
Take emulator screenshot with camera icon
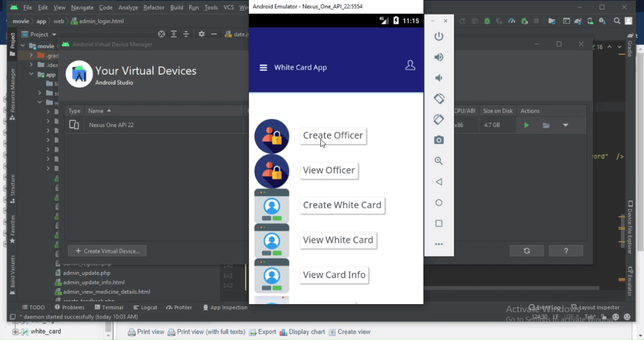[x=439, y=140]
